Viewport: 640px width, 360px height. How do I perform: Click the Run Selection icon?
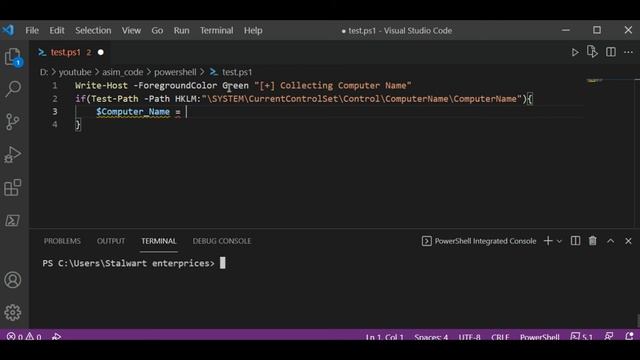pos(592,52)
